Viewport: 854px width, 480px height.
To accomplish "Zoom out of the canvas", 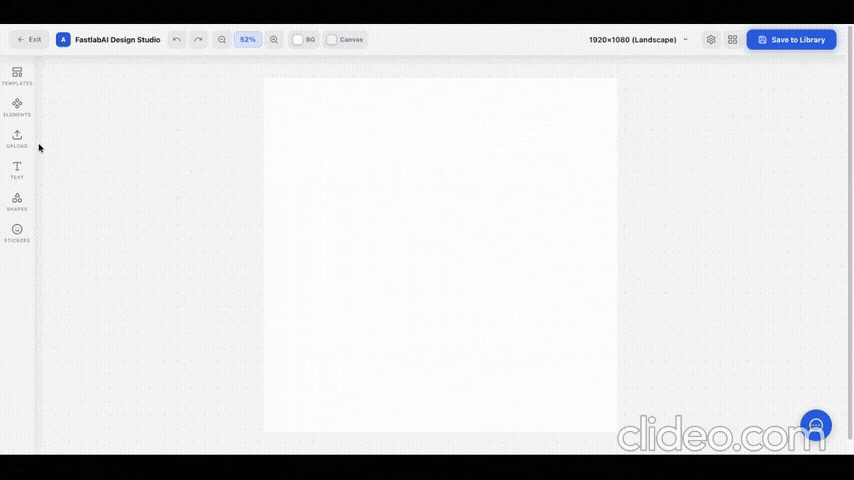I will coord(222,40).
